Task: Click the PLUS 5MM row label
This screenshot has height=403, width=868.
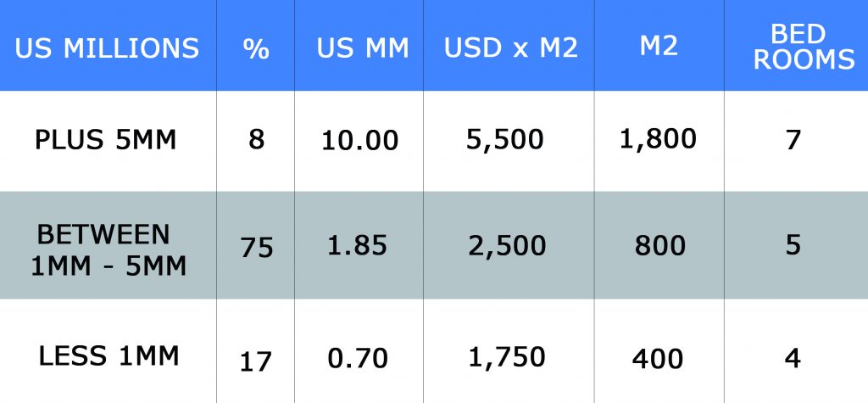Action: (106, 140)
